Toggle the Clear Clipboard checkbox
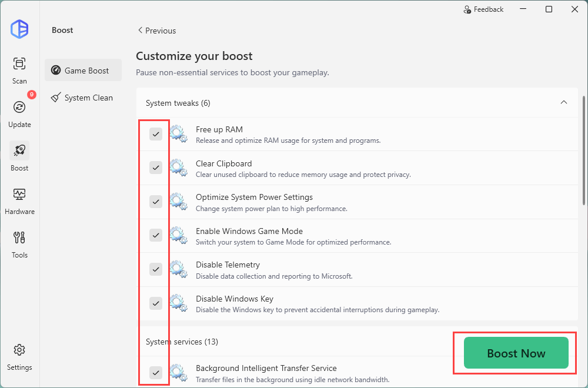 point(156,168)
